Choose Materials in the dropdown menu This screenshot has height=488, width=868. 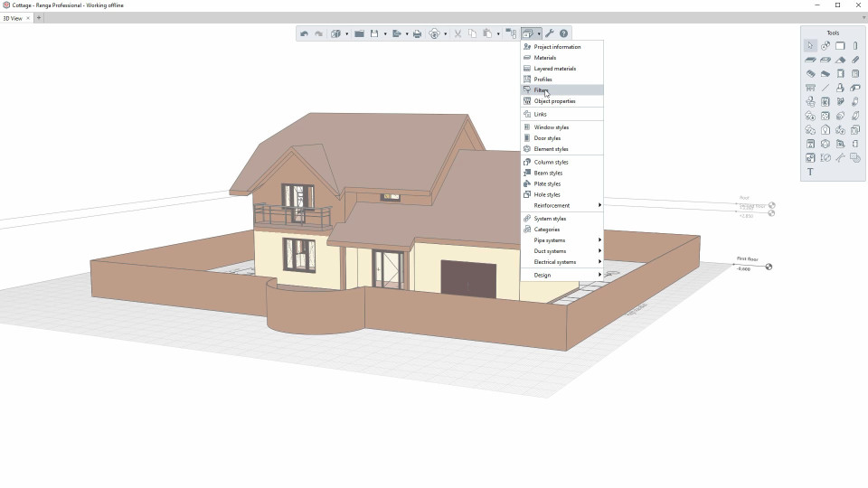pos(545,58)
